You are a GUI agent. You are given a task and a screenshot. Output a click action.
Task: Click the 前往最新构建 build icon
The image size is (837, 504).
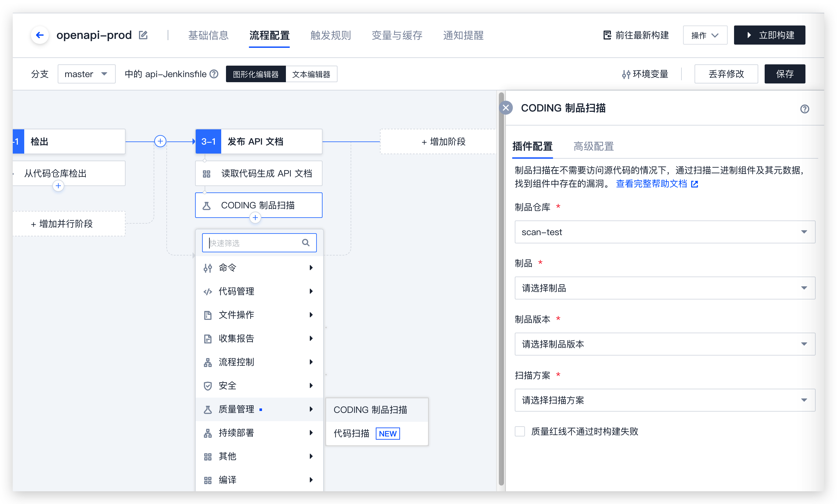607,35
